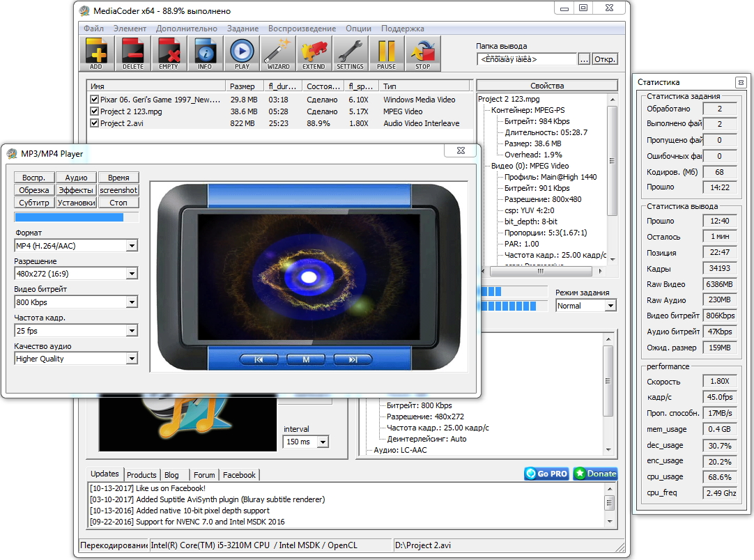Switch to the Forum tab
This screenshot has width=754, height=560.
(x=203, y=474)
